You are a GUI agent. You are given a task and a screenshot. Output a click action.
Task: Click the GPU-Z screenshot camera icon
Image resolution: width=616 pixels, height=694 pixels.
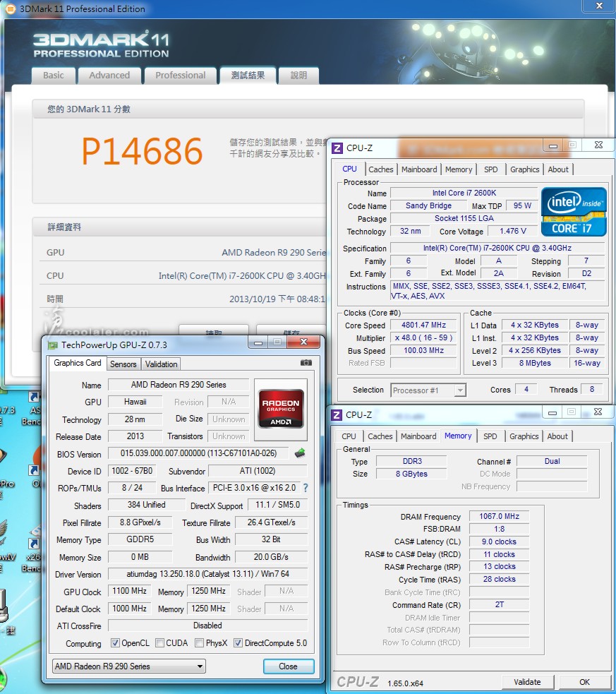coord(306,362)
